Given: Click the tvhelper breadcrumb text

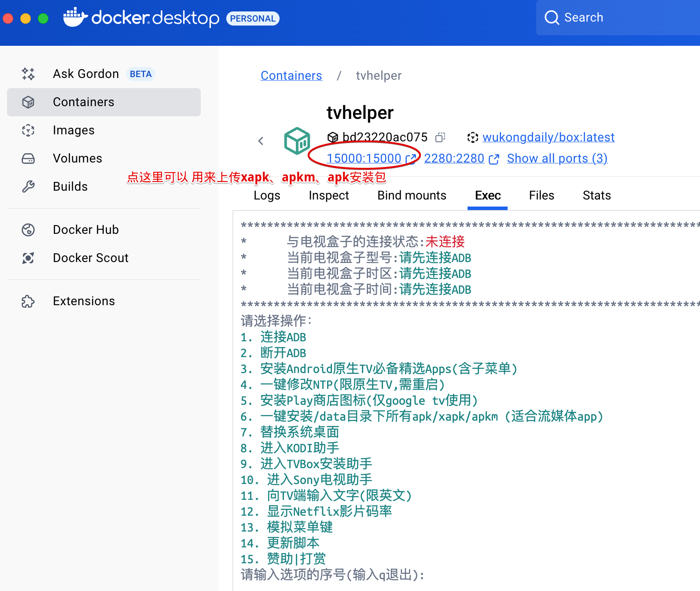Looking at the screenshot, I should tap(379, 76).
